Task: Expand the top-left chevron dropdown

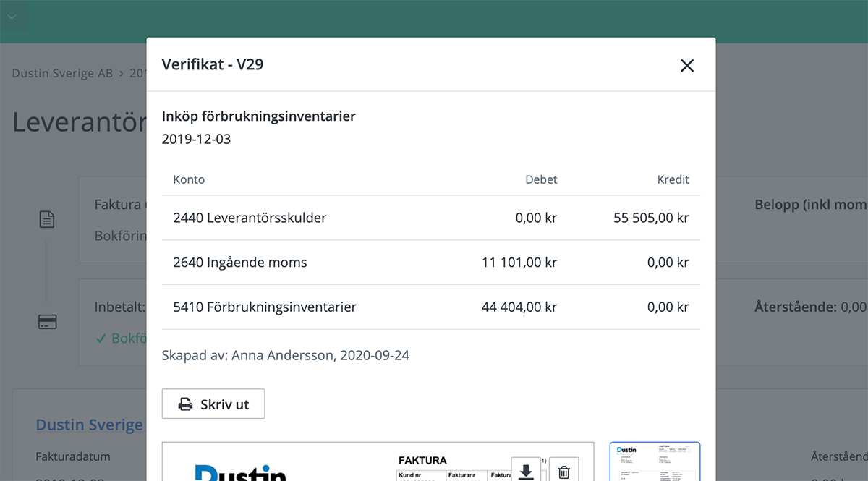Action: 12,17
